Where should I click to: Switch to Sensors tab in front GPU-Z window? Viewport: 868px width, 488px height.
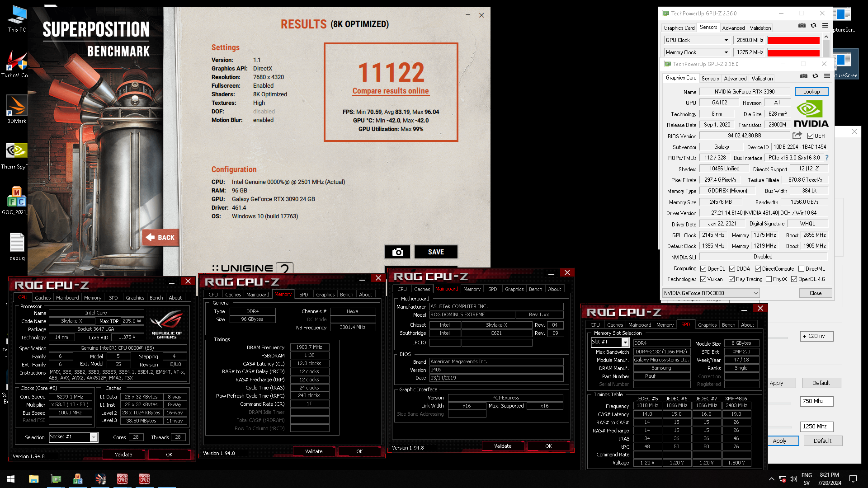(x=710, y=78)
